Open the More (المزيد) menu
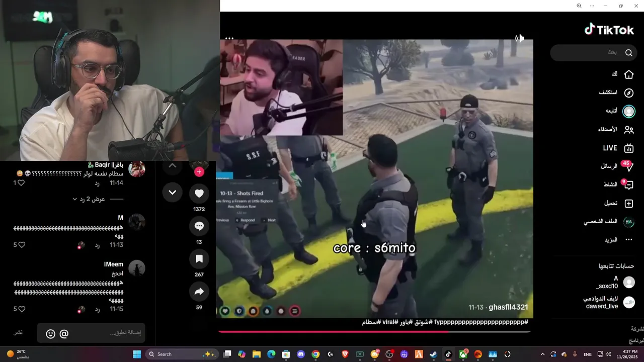644x362 pixels. pos(618,240)
